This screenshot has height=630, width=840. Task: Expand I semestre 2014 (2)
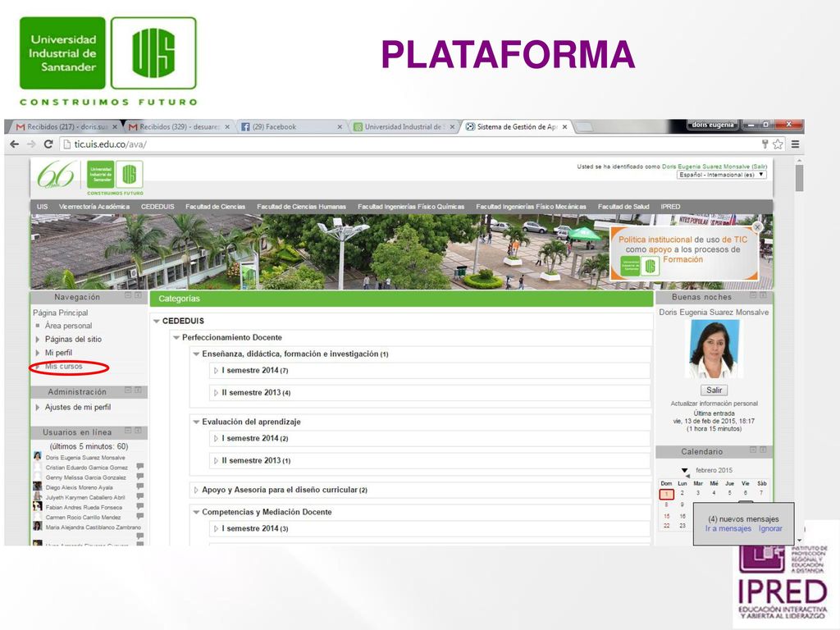click(216, 439)
